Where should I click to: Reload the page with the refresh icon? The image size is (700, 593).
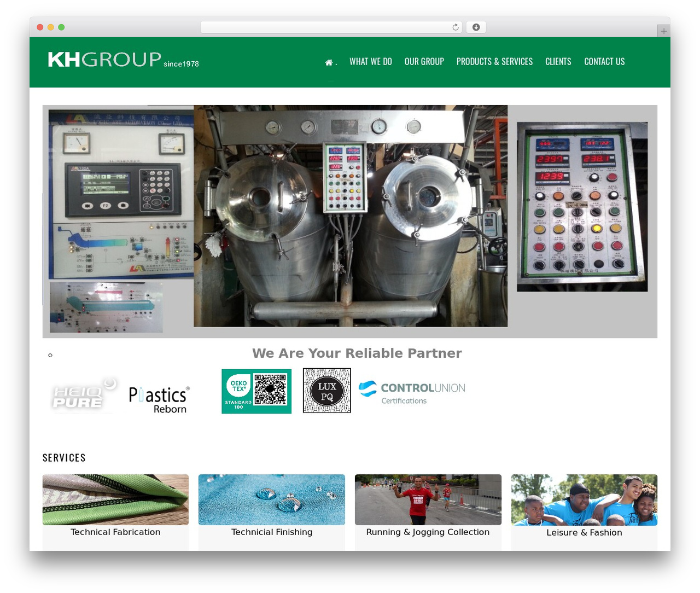456,27
